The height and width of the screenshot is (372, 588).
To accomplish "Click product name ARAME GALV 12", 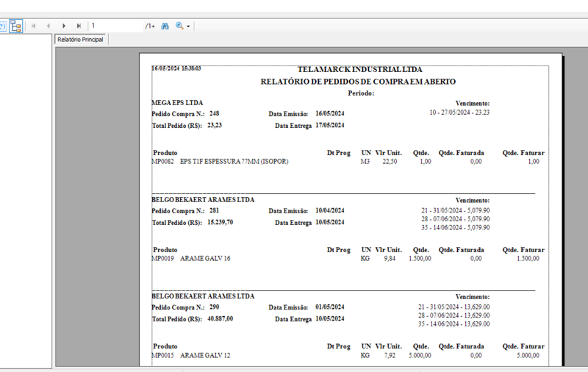I will click(x=205, y=356).
